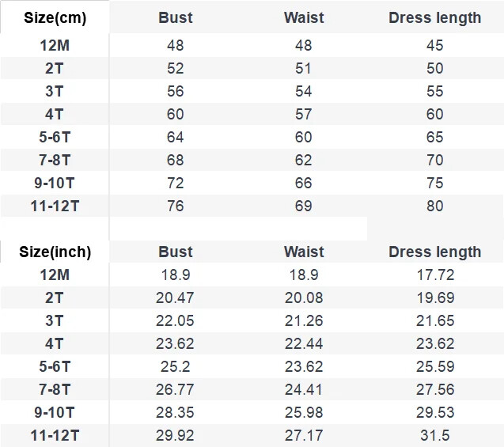Select waist value 57 for 4T
The width and height of the screenshot is (504, 447).
[304, 114]
